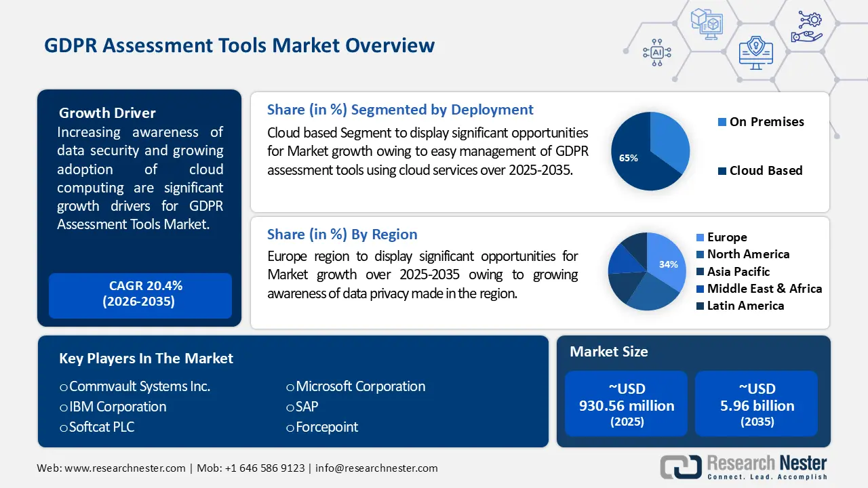Click the Market Size heading
Viewport: 868px width, 488px height.
[608, 352]
